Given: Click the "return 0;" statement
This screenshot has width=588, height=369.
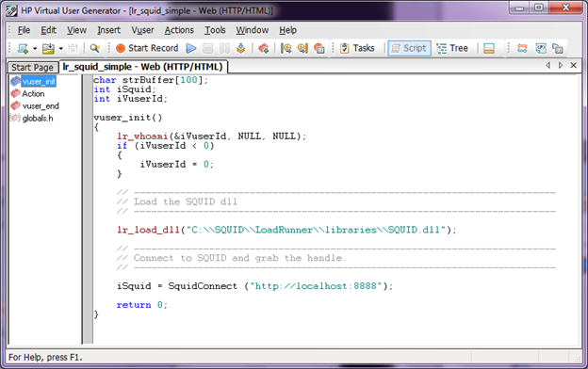Looking at the screenshot, I should pos(141,305).
